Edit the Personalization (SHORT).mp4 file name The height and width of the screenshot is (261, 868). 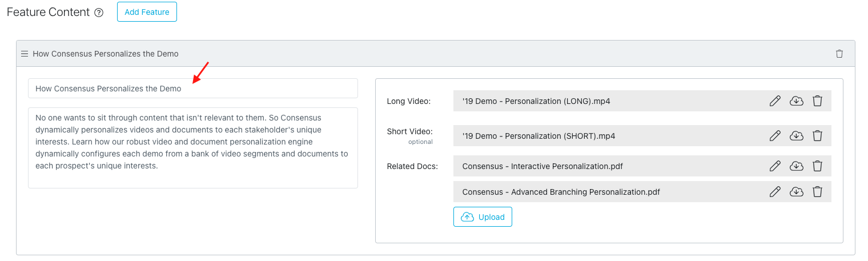tap(775, 136)
